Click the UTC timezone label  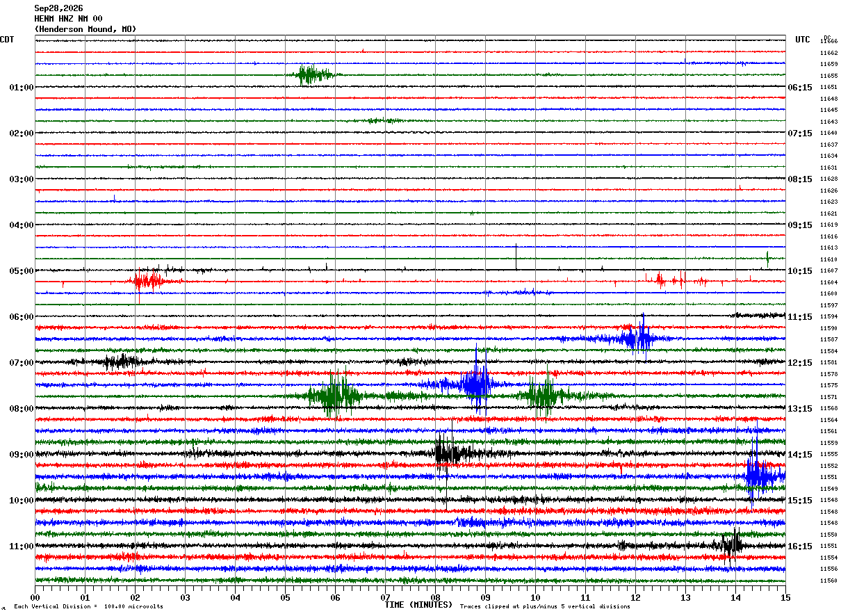803,40
